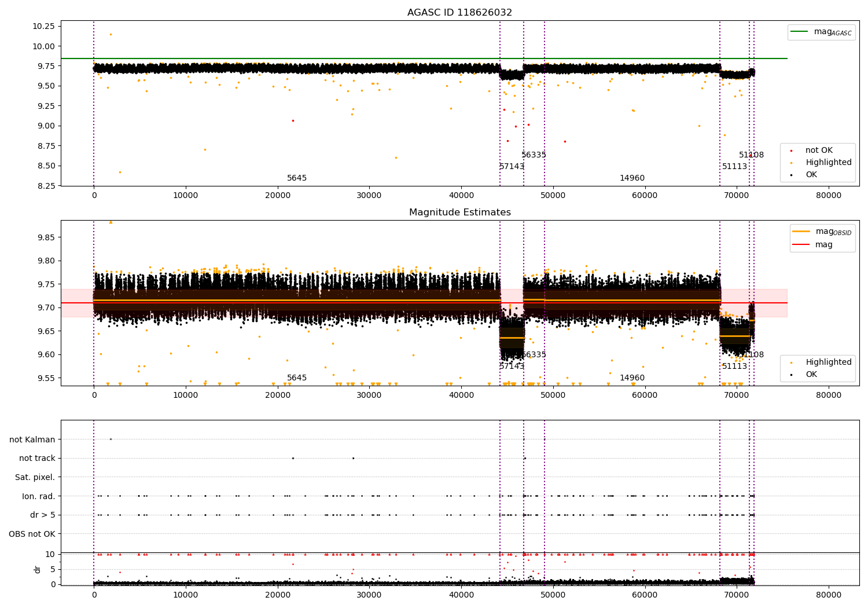Viewport: 868px width, 608px height.
Task: Select the 'Magnitude Estimates' plot title
Action: [x=460, y=213]
